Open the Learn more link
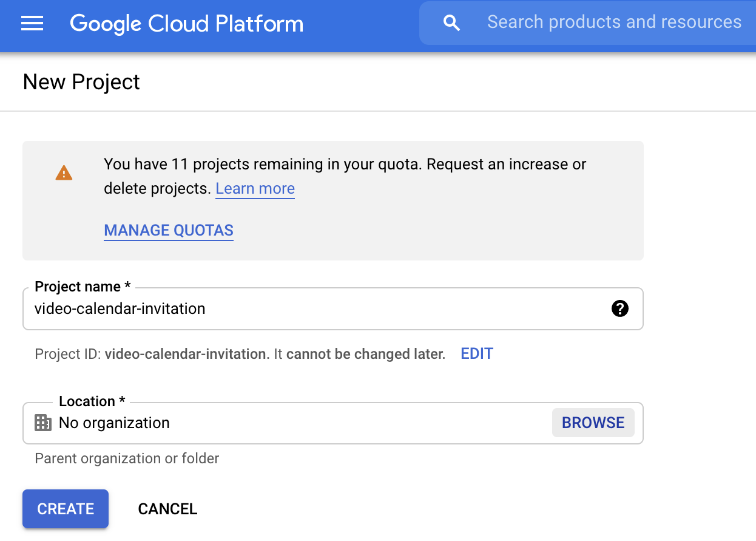 click(x=255, y=189)
